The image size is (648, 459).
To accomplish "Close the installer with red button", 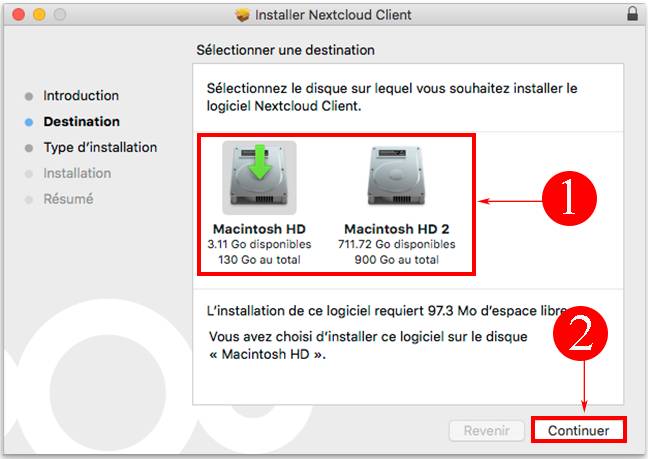I will click(x=19, y=14).
